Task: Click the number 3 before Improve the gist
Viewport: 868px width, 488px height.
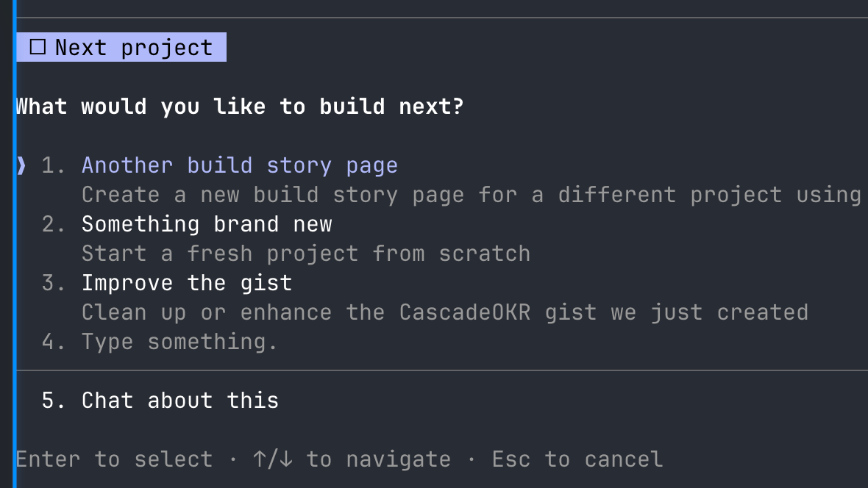Action: [x=51, y=283]
